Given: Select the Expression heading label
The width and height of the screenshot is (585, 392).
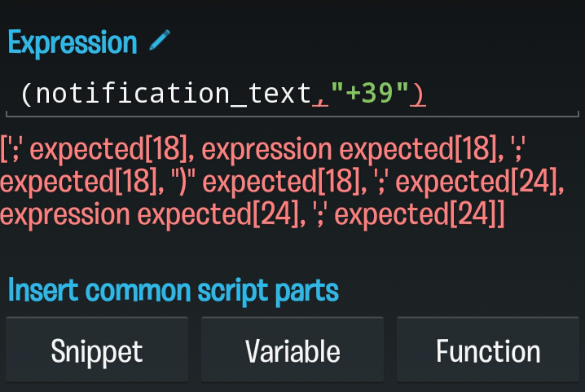Looking at the screenshot, I should pos(73,43).
